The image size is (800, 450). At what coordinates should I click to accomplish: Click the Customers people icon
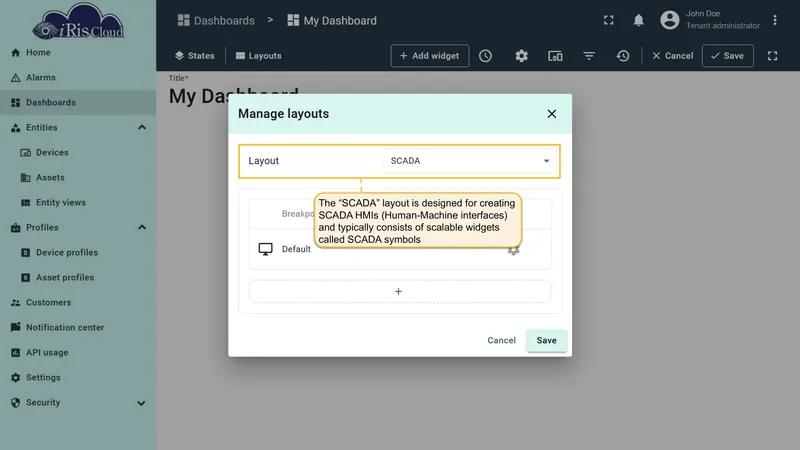(x=15, y=303)
